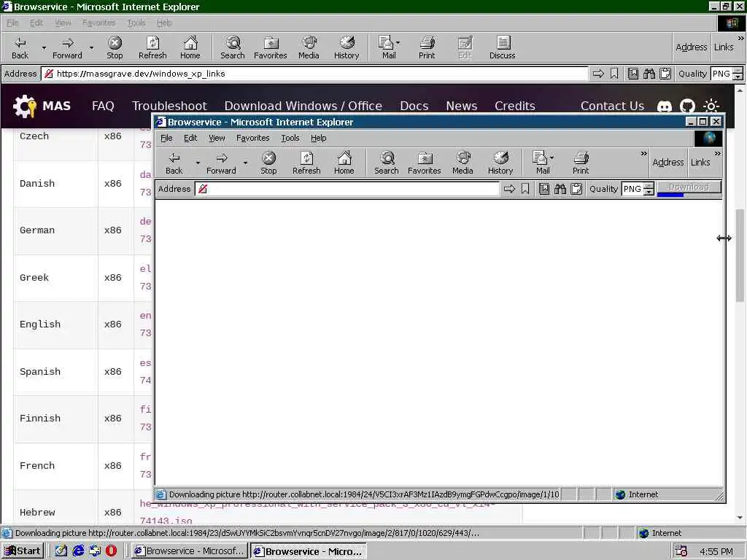Image resolution: width=747 pixels, height=560 pixels.
Task: Click the front window address input field
Action: point(347,189)
